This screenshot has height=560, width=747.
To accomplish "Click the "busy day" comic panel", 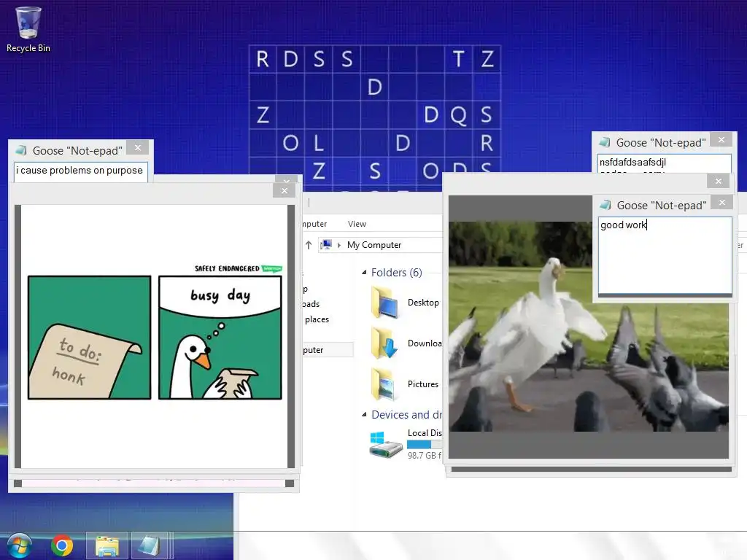I will coord(220,338).
